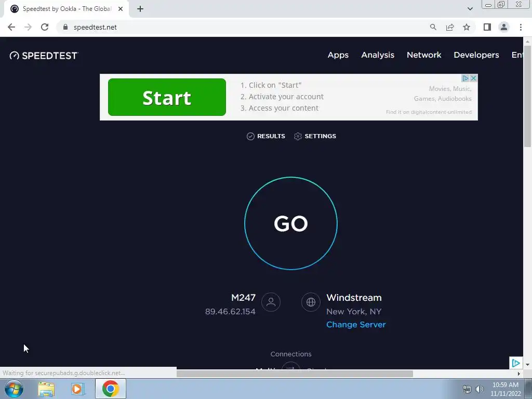View site security lock information
Viewport: 532px width, 399px height.
tap(65, 27)
